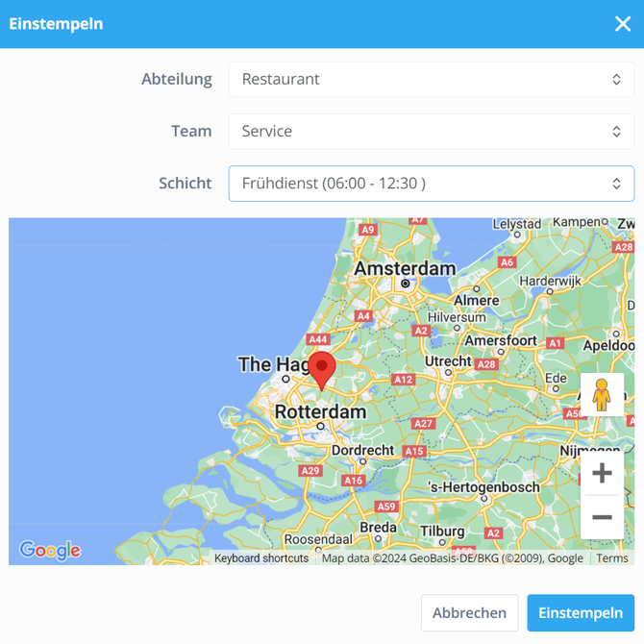The image size is (644, 644).
Task: Click the Amsterdam city label on map
Action: [405, 268]
